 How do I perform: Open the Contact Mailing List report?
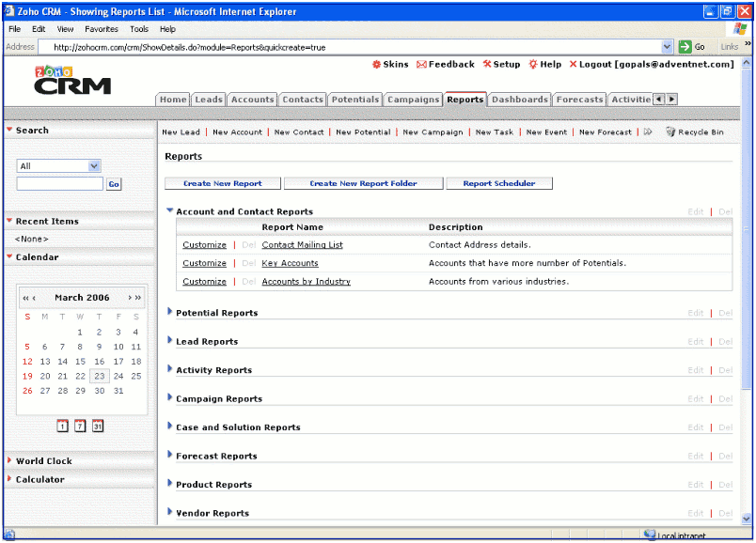click(302, 245)
